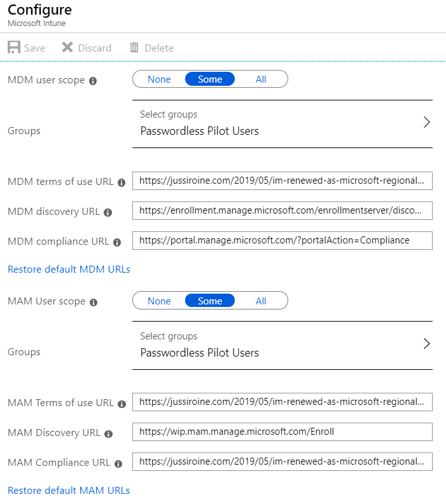Click the Discard X icon
Screen dimensions: 446x504
[67, 47]
